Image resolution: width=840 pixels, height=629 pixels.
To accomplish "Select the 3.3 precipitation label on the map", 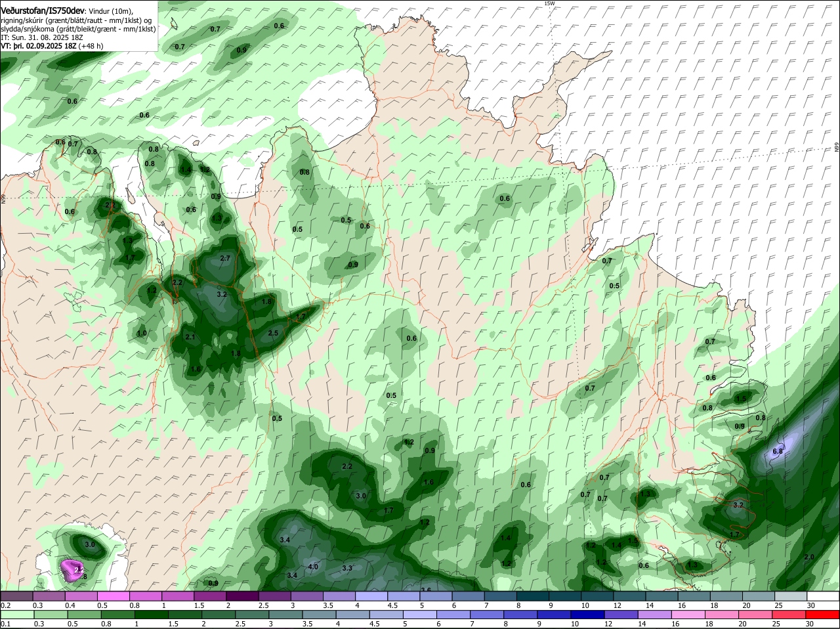I will [347, 567].
